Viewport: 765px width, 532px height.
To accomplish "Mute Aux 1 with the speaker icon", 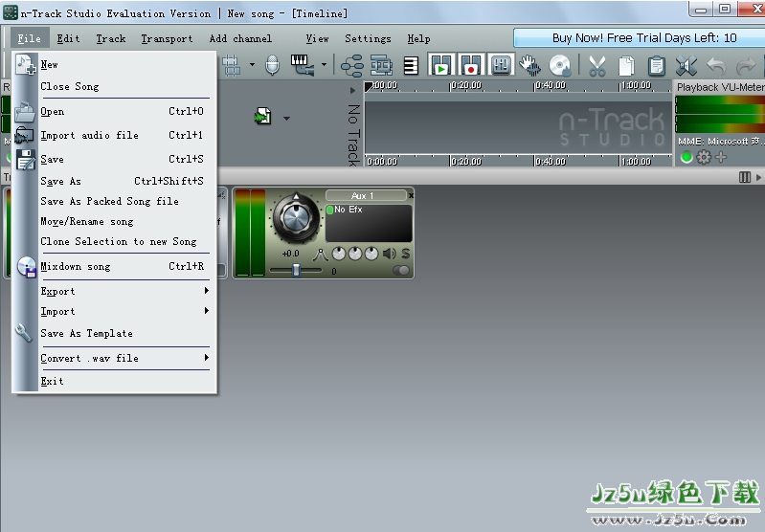I will tap(390, 254).
